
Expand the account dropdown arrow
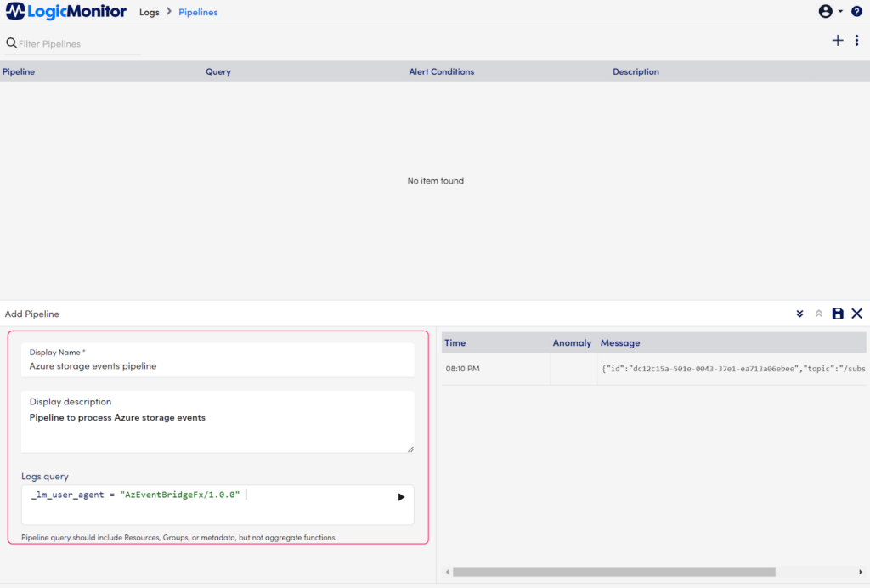pyautogui.click(x=840, y=11)
